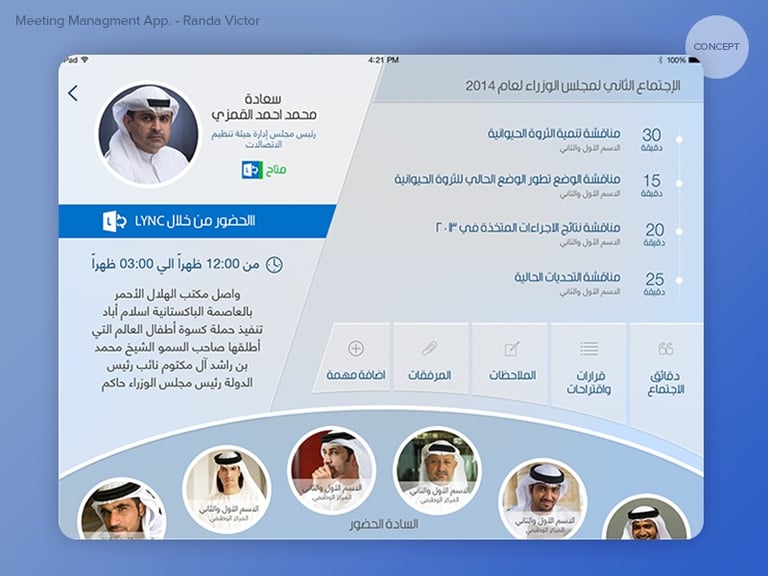Click the السادة الحضور heading
The height and width of the screenshot is (576, 768).
[384, 524]
